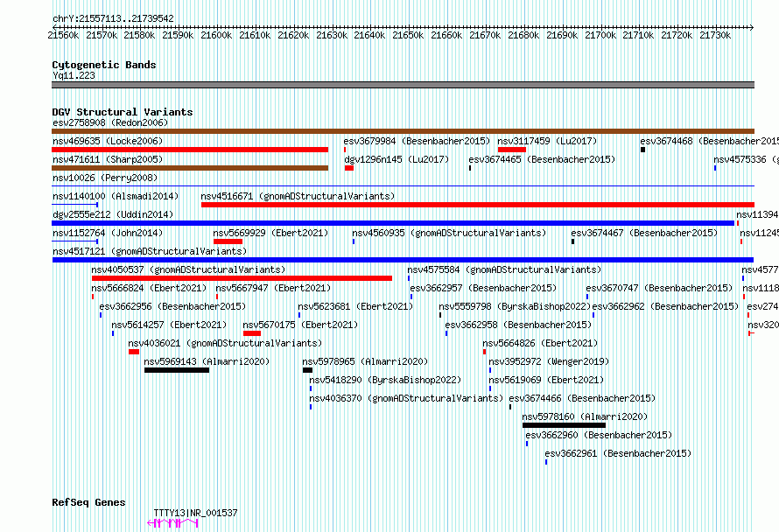The height and width of the screenshot is (532, 779).
Task: Select the nsv5978160 (Almarri2020) black bar
Action: click(x=564, y=425)
